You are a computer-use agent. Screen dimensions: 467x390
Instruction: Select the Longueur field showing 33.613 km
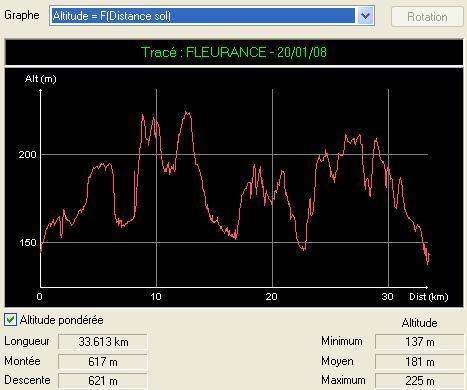(x=103, y=341)
